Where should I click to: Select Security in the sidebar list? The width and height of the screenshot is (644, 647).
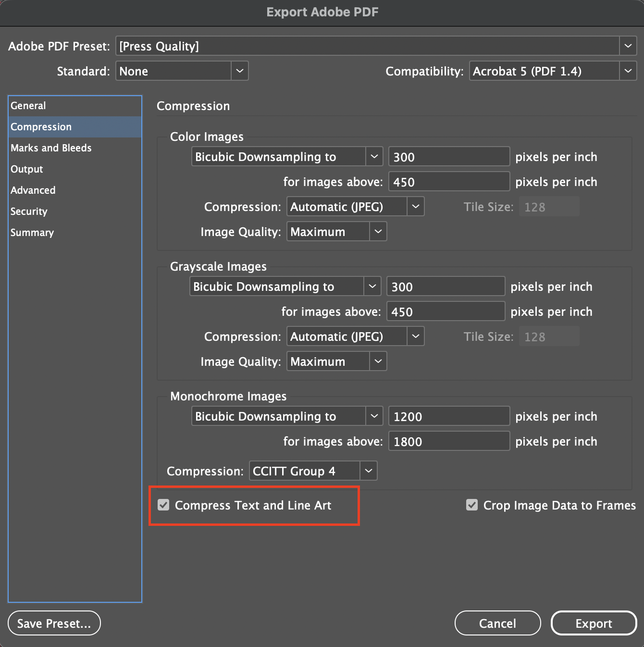click(x=75, y=212)
